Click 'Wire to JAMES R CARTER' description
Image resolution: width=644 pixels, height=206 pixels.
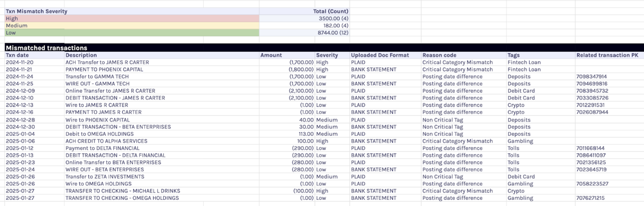162,105
